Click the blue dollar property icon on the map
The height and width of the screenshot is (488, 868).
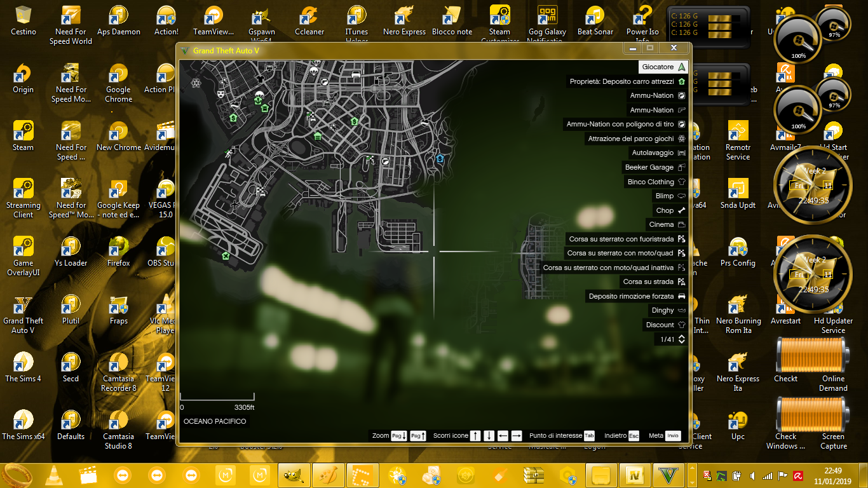(440, 158)
